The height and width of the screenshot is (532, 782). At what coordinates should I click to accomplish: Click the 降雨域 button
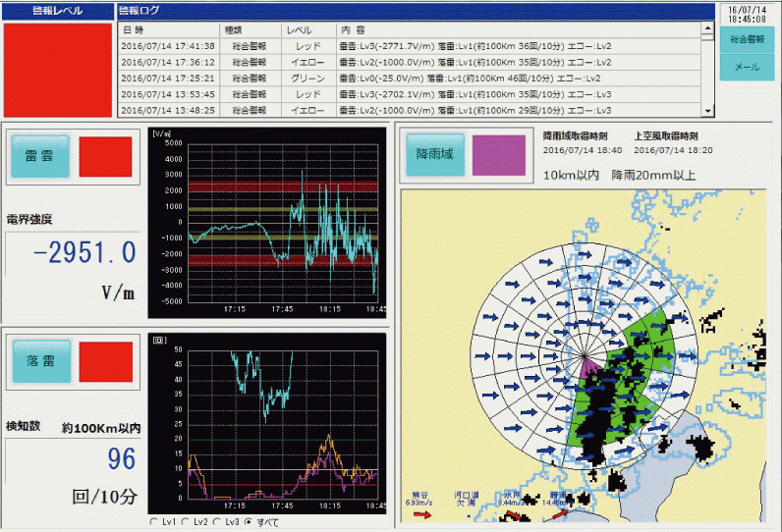(x=435, y=154)
